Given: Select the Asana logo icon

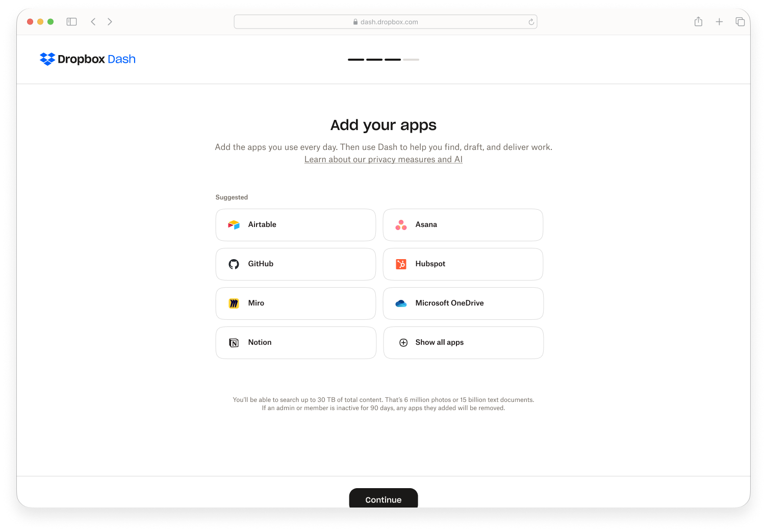Looking at the screenshot, I should [x=401, y=224].
